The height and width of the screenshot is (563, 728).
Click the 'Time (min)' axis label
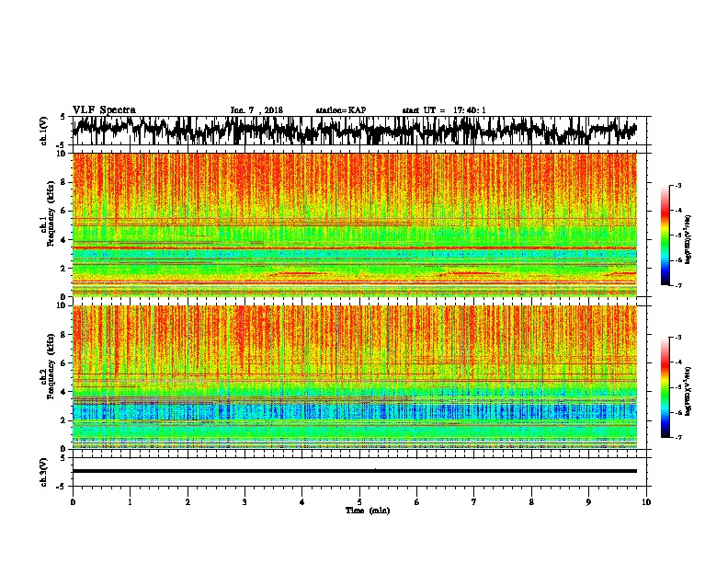[x=368, y=511]
